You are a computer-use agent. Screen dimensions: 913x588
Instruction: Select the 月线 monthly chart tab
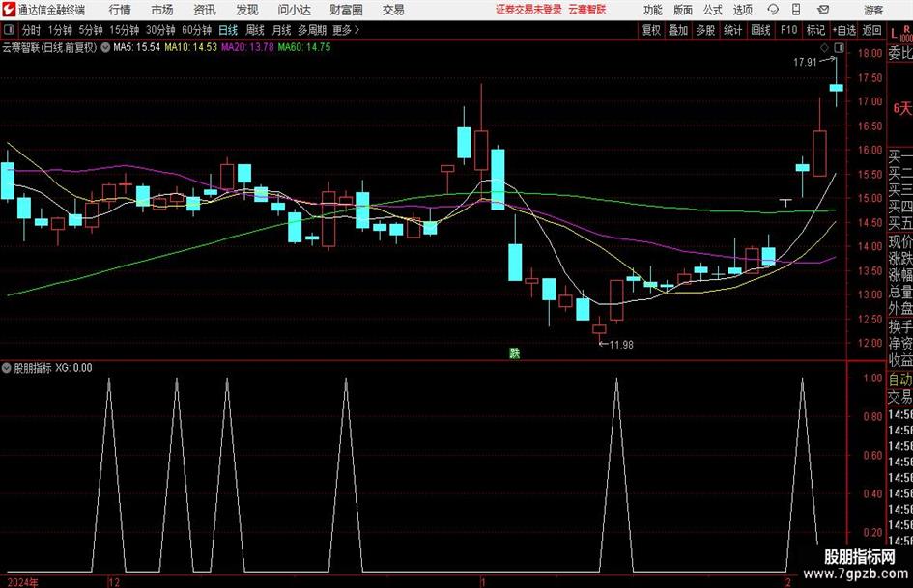click(282, 30)
